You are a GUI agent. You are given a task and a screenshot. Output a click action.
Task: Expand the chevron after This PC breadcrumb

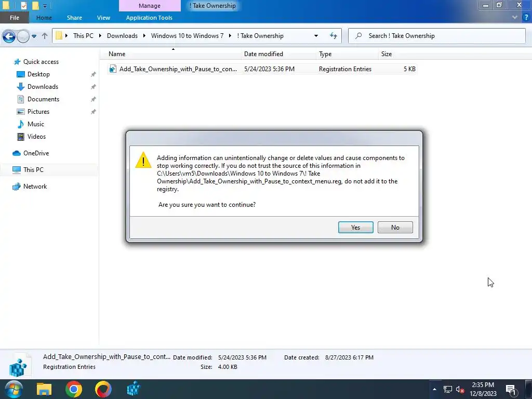pyautogui.click(x=100, y=36)
